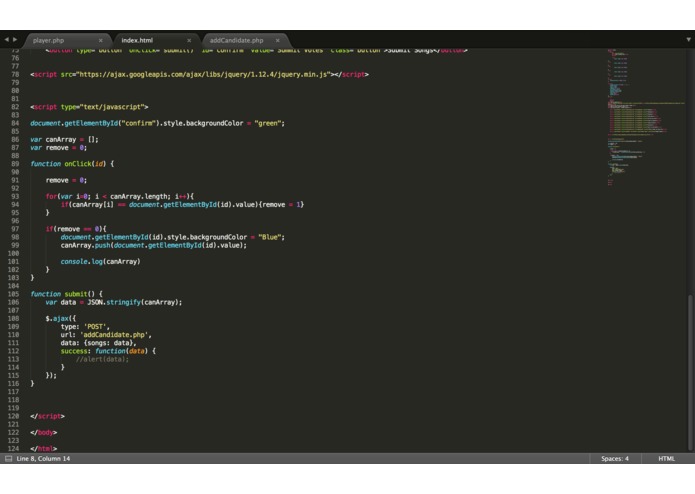
Task: Switch to the addCandidate.php tab
Action: pyautogui.click(x=236, y=40)
